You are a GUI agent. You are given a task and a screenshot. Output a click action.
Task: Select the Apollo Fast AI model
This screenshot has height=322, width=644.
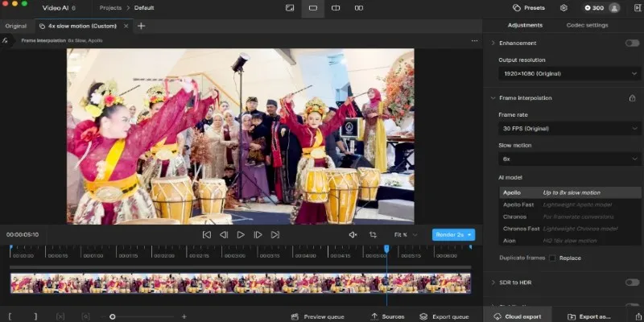570,204
